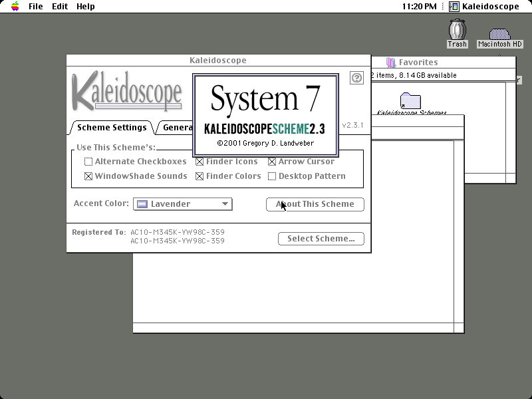Click the Select Scheme button
The width and height of the screenshot is (532, 399).
point(321,239)
